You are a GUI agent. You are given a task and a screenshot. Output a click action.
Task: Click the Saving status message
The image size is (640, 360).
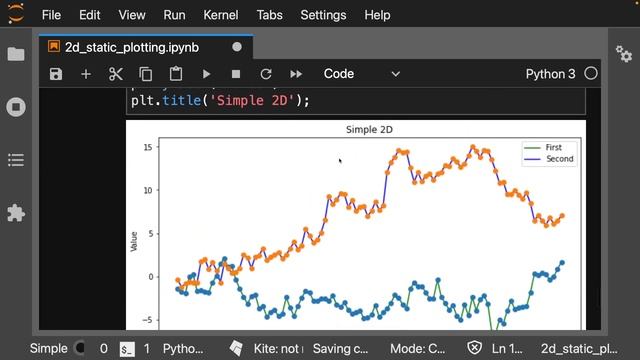tap(340, 349)
